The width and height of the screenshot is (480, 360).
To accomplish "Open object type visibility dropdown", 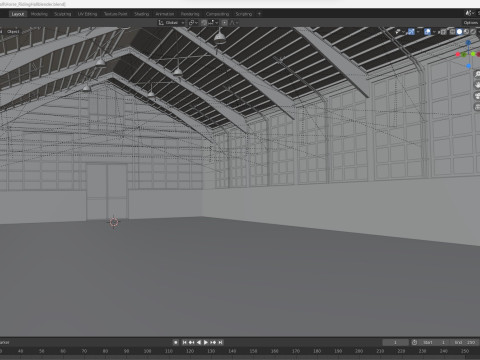I will click(x=399, y=32).
